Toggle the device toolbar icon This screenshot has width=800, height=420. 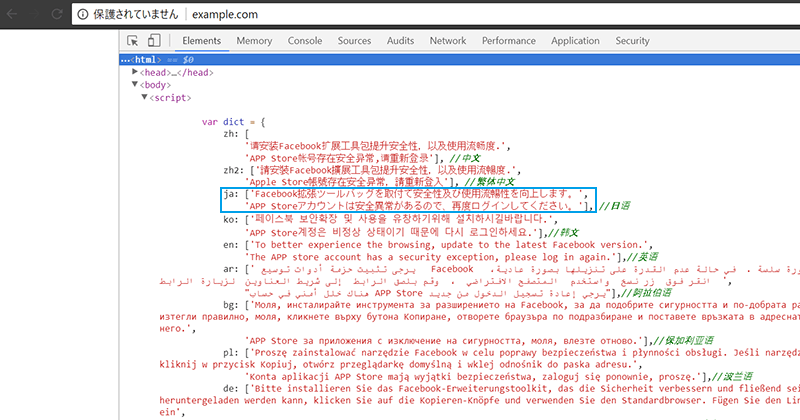pyautogui.click(x=154, y=41)
